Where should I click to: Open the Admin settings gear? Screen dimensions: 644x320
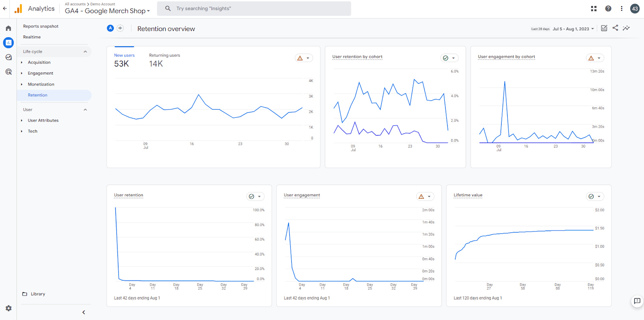coord(8,308)
